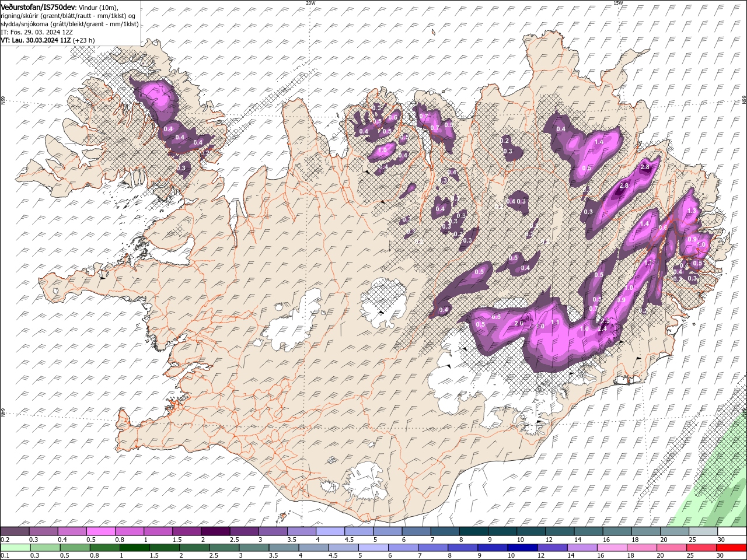
Task: Click the Veðurstofan/IS750dev map title
Action: [x=39, y=6]
